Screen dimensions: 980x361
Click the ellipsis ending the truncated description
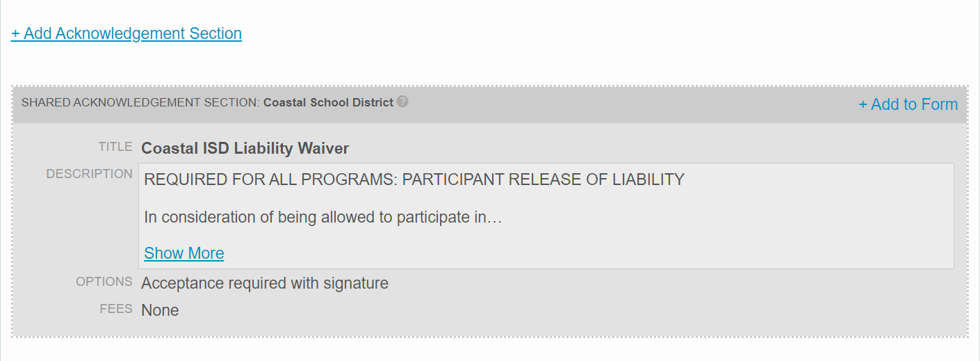click(x=496, y=218)
